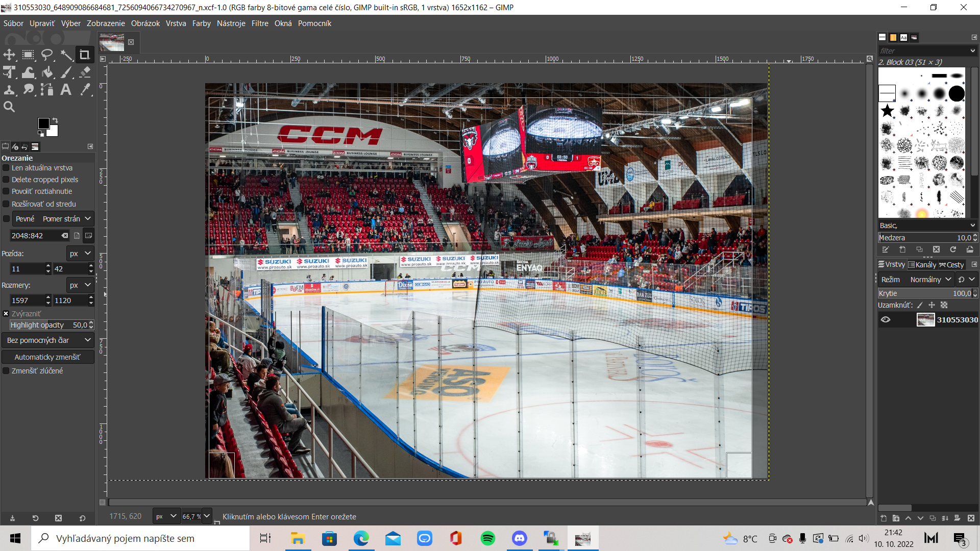The width and height of the screenshot is (980, 551).
Task: Open the status bar px unit dropdown
Action: (166, 516)
